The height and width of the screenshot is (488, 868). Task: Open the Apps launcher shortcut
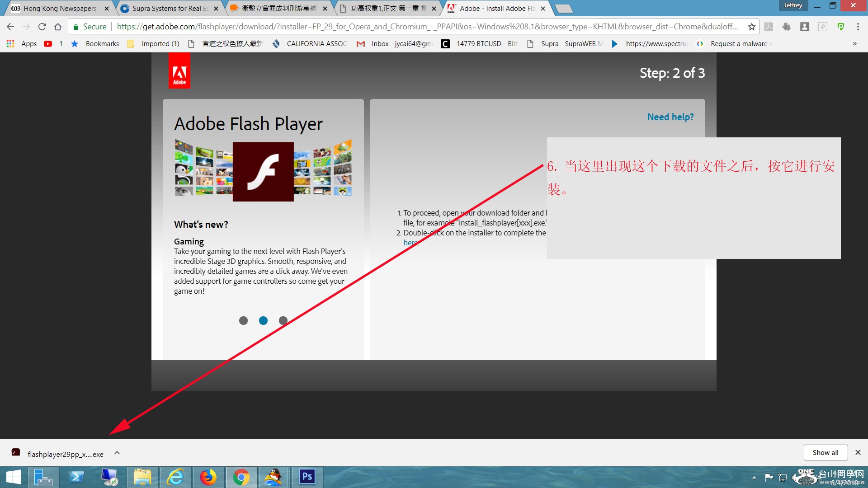click(x=21, y=44)
